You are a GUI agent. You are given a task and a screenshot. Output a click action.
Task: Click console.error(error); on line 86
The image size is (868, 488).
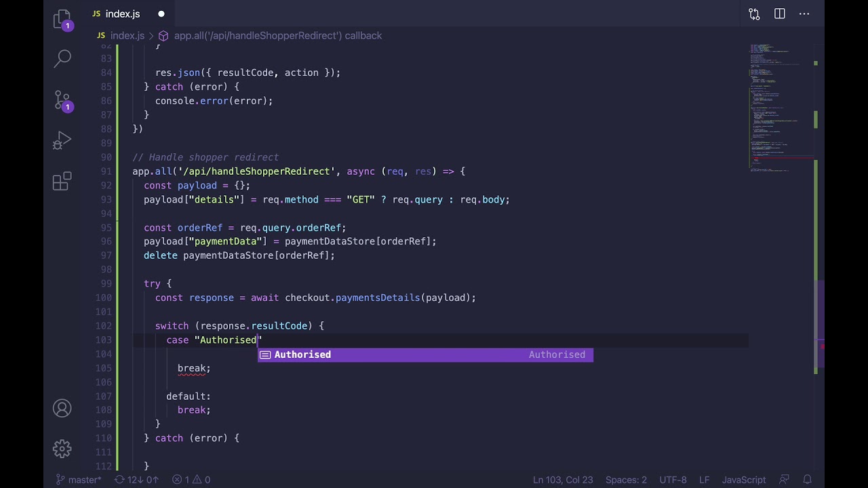pos(214,101)
